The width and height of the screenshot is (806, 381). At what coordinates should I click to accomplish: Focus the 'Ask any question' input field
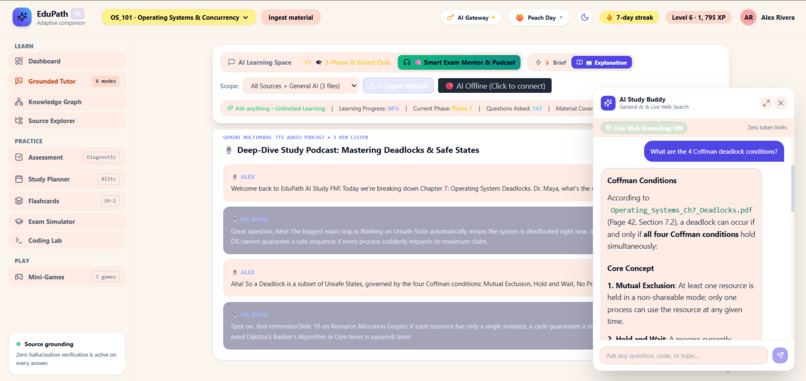[683, 355]
